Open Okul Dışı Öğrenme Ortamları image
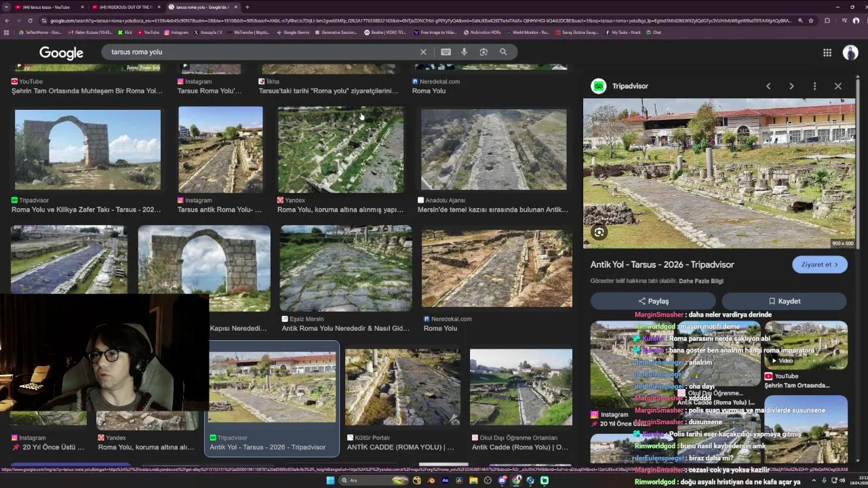868x488 pixels. 521,387
